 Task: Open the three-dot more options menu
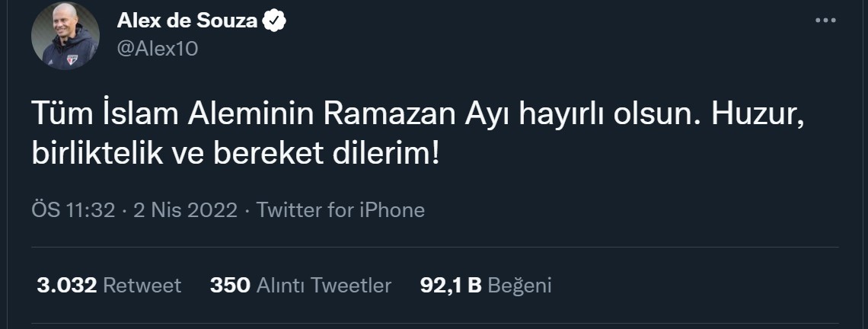[x=825, y=21]
